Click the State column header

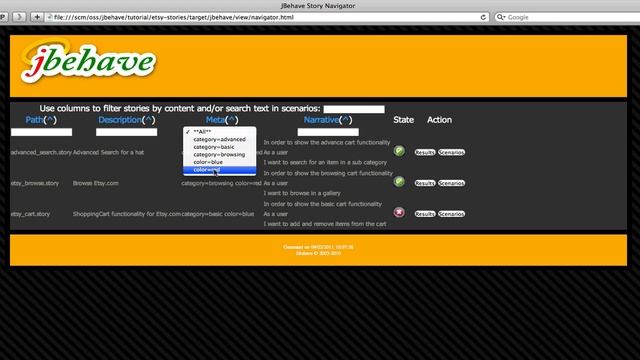click(403, 120)
